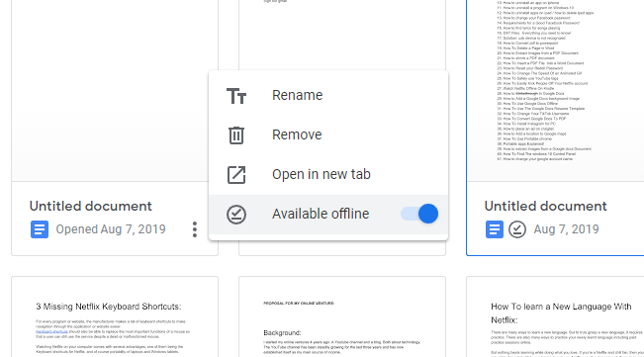Open the 3 Missing Netflix Keyboard Shortcuts document
This screenshot has height=357, width=644.
pyautogui.click(x=115, y=316)
